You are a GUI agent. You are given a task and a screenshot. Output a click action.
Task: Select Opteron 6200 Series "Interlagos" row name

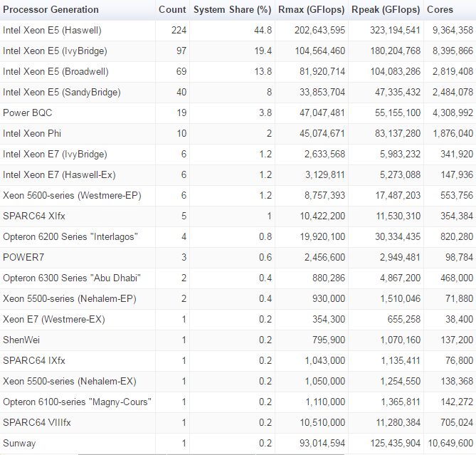(x=70, y=237)
